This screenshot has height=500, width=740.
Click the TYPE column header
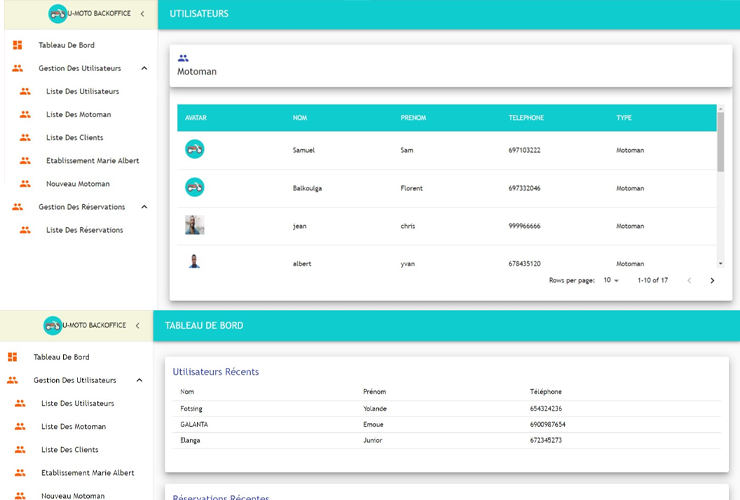(x=624, y=118)
